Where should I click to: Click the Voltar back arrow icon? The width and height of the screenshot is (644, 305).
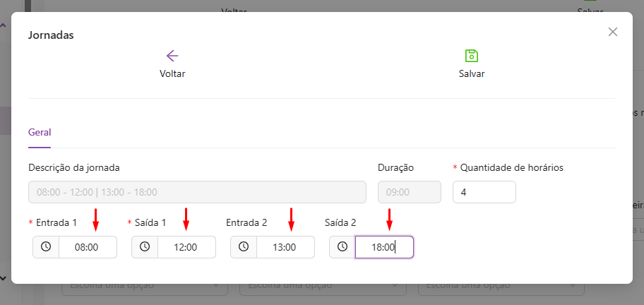coord(172,56)
